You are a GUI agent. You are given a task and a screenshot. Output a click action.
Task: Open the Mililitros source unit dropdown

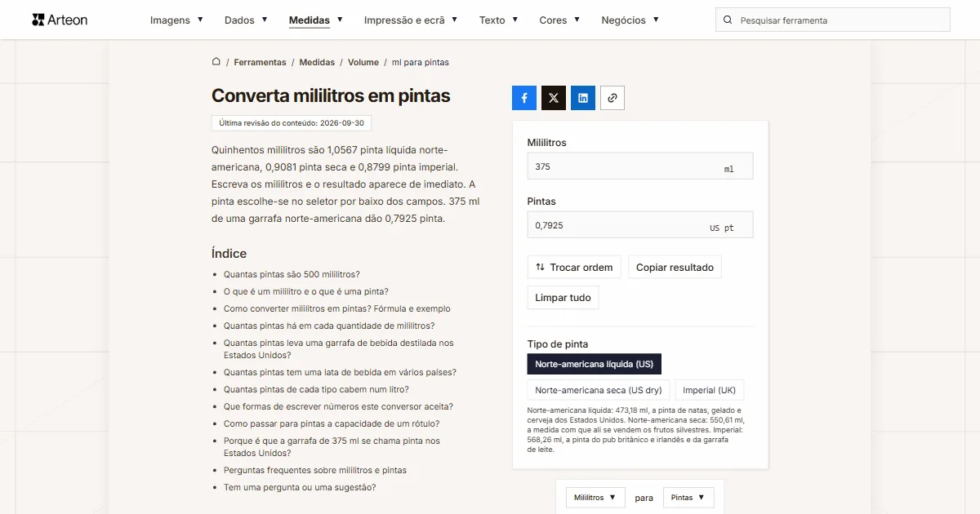coord(595,498)
